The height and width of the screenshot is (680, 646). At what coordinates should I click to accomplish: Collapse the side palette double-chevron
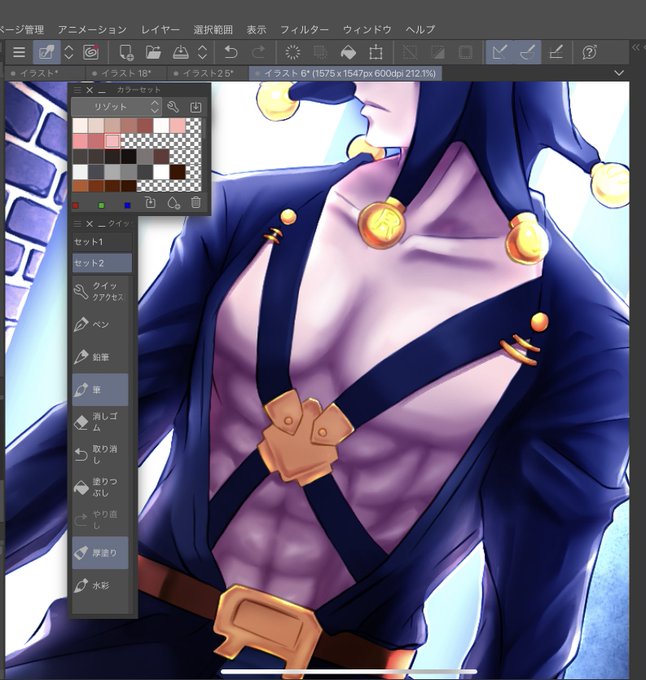point(636,47)
